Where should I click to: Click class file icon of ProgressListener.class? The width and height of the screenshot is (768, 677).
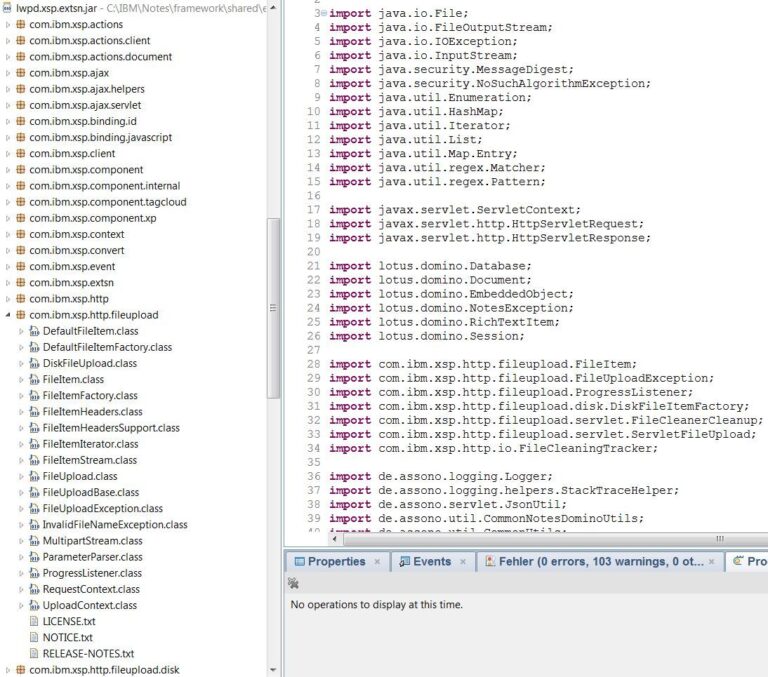pyautogui.click(x=34, y=573)
